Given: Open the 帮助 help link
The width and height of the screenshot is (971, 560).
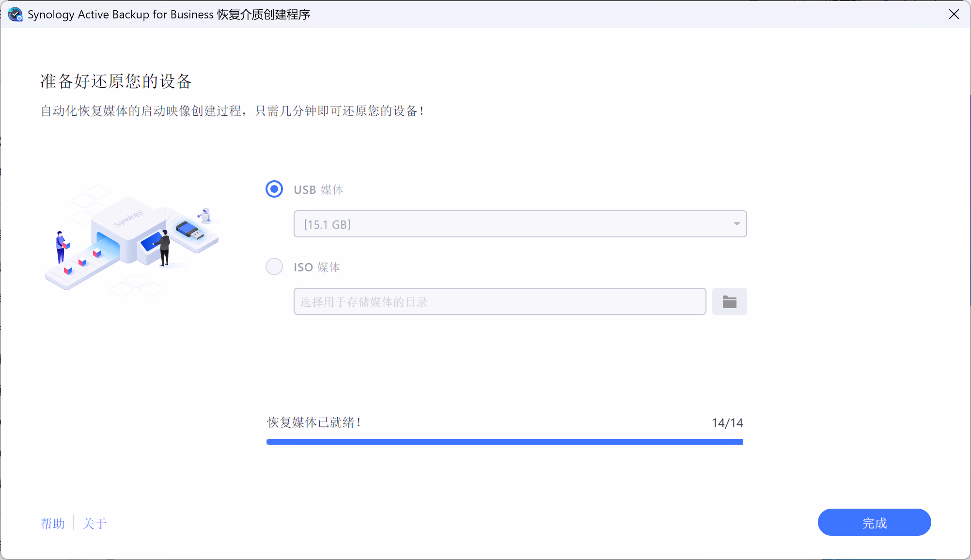Looking at the screenshot, I should coord(53,523).
